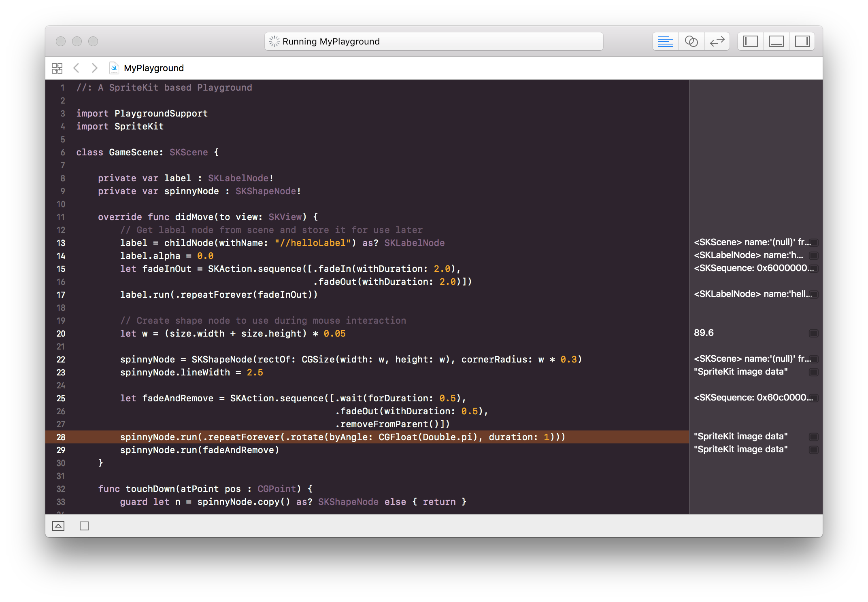Viewport: 868px width, 602px height.
Task: Click the stop execution square button
Action: (x=84, y=526)
